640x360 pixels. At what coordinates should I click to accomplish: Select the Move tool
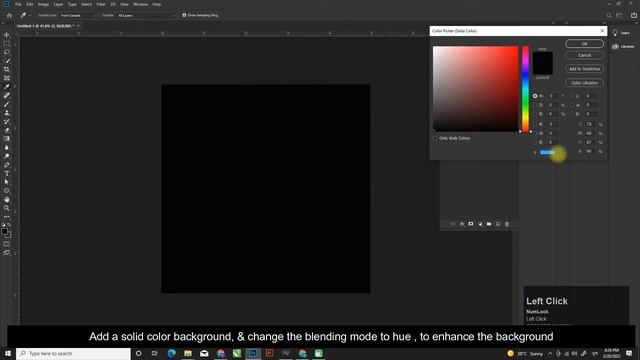point(7,35)
